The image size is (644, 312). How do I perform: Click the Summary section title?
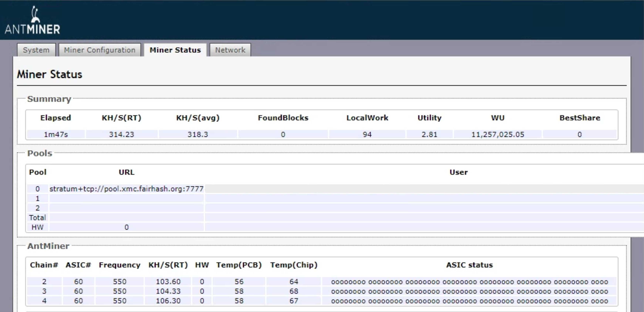tap(49, 99)
